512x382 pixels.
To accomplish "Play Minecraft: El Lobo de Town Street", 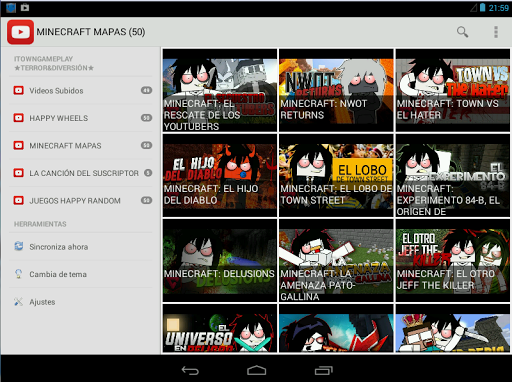I will point(336,176).
